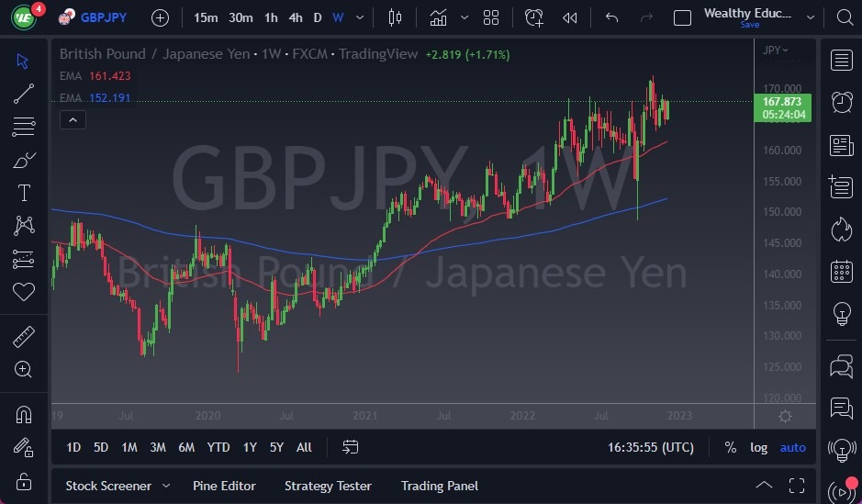This screenshot has height=504, width=862.
Task: Create a new alert
Action: pyautogui.click(x=533, y=17)
